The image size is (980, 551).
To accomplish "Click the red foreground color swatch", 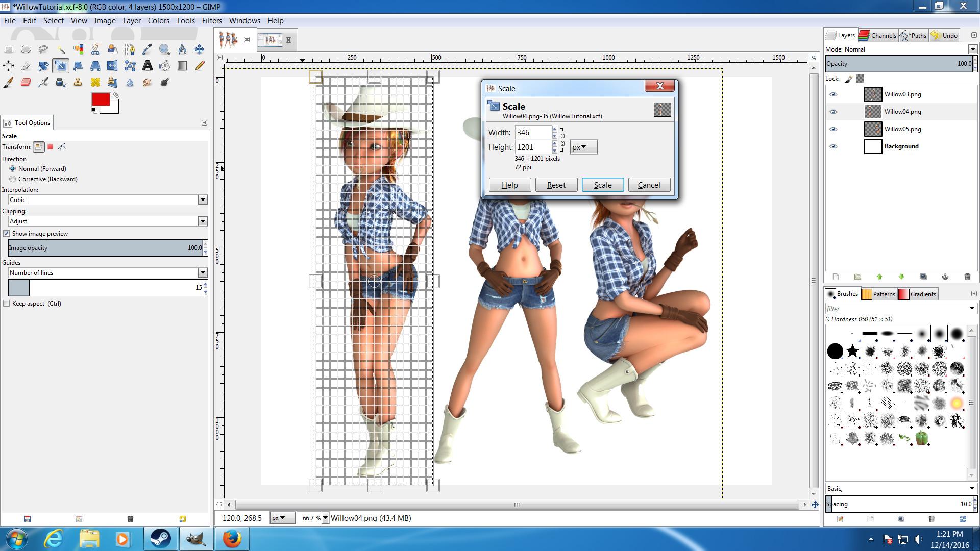I will [100, 99].
